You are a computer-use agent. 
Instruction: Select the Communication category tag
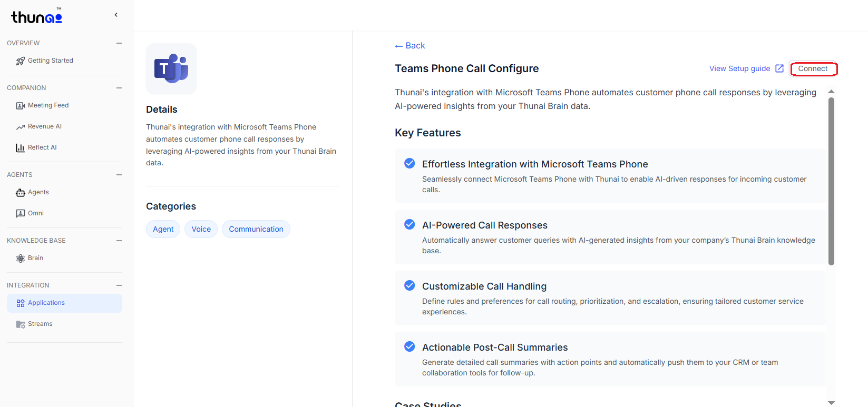[256, 229]
